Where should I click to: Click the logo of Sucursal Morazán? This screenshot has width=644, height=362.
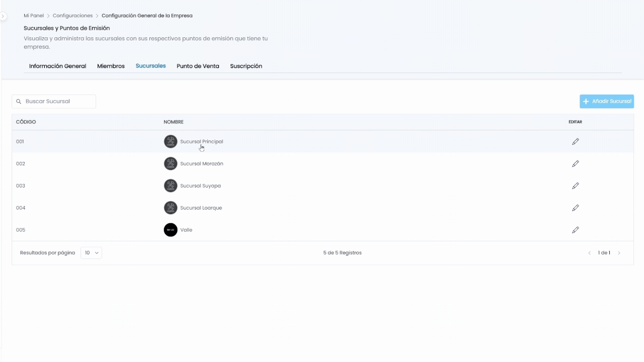coord(171,163)
